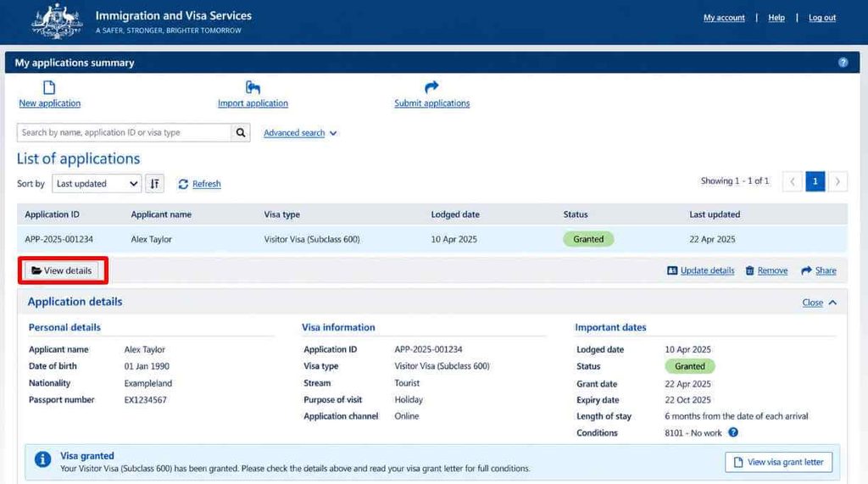This screenshot has width=868, height=484.
Task: Click the View details button
Action: click(62, 270)
